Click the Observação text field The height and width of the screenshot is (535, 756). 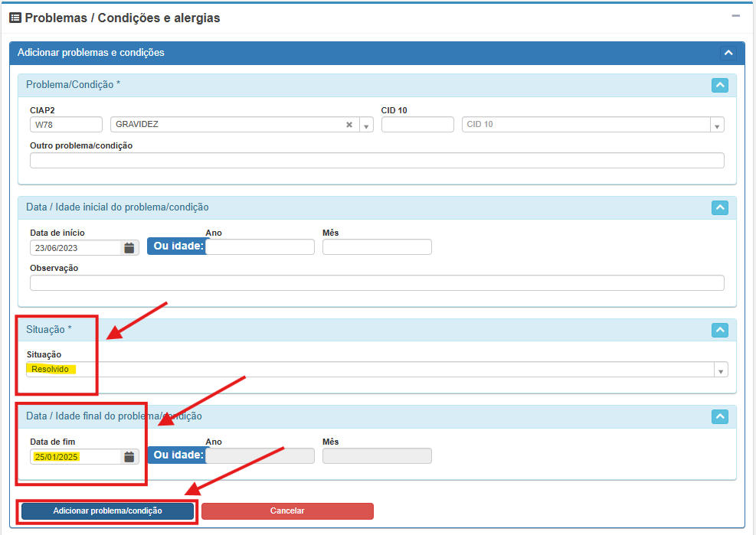377,283
